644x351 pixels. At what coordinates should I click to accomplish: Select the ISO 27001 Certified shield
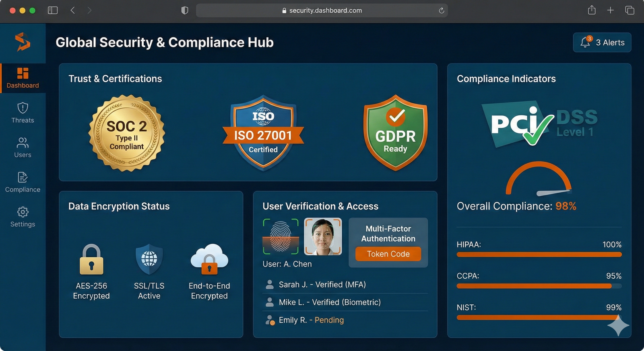[x=263, y=133]
